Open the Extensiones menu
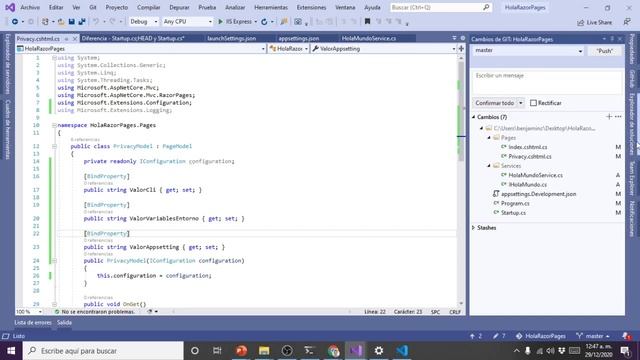This screenshot has width=640, height=360. click(311, 7)
